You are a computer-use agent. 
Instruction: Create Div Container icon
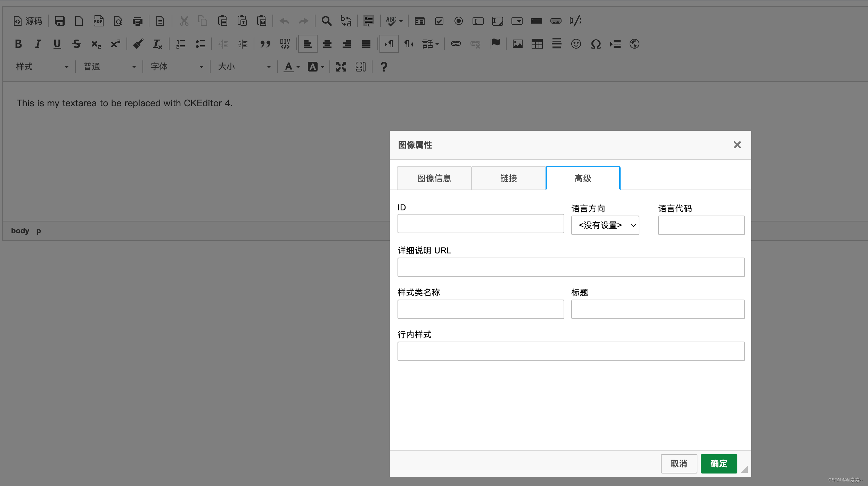(x=285, y=44)
